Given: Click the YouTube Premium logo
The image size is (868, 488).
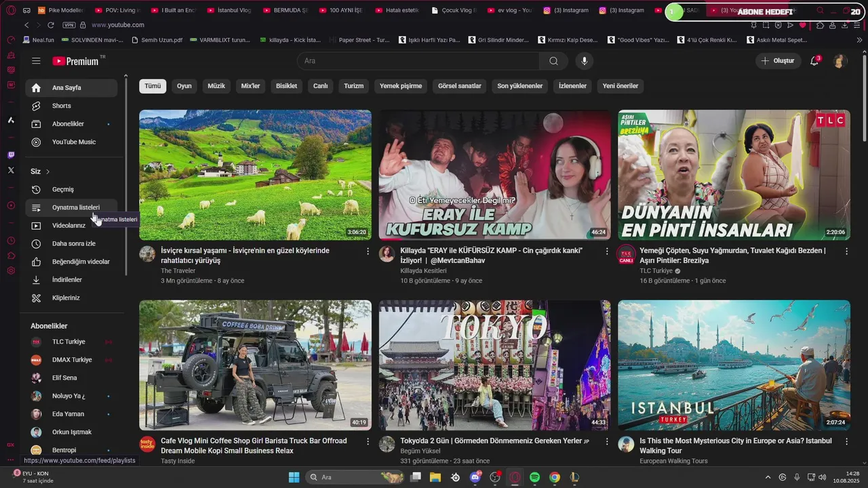Looking at the screenshot, I should [75, 61].
